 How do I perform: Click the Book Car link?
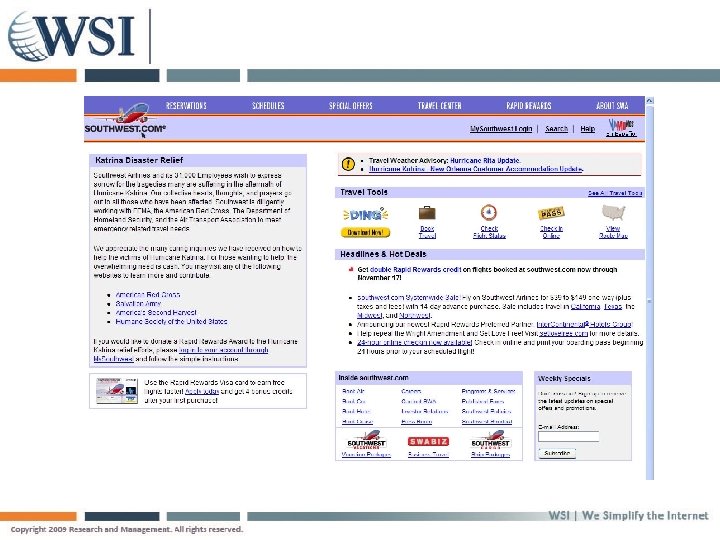(x=354, y=401)
